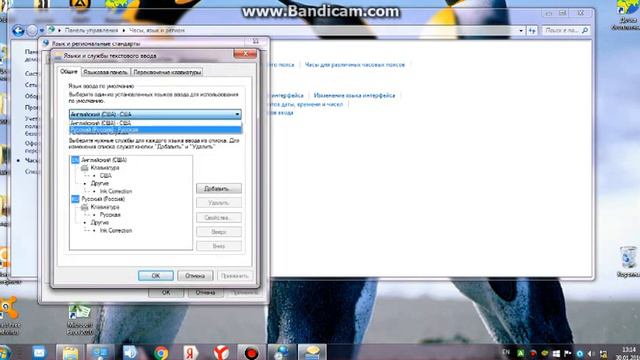Click the globe icon on the taskbar
Image resolution: width=640 pixels, height=360 pixels.
(x=282, y=353)
